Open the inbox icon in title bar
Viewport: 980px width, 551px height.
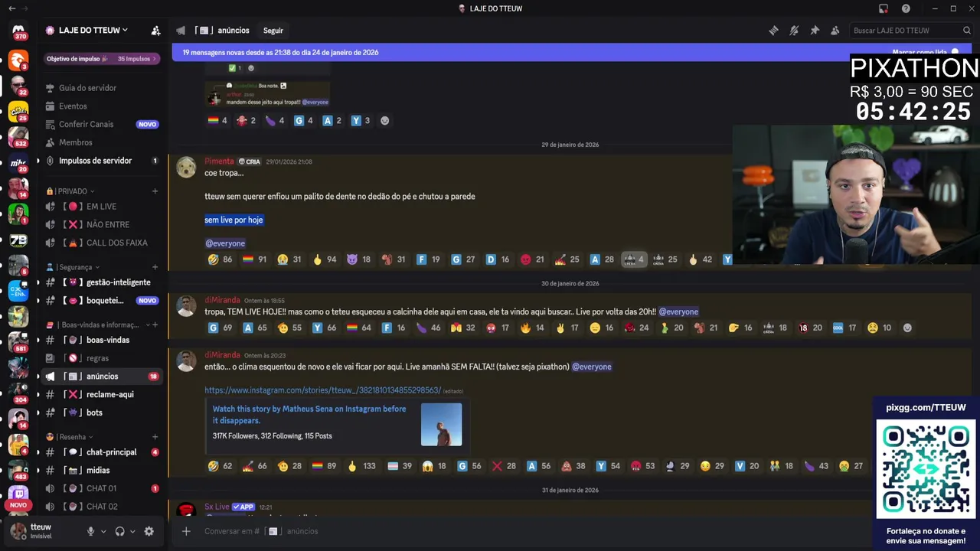[884, 8]
